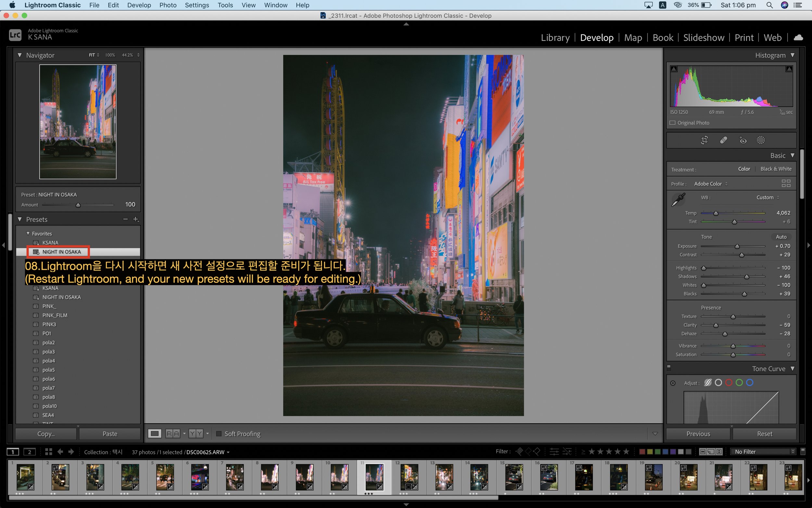This screenshot has width=812, height=508.
Task: Collapse the Basic panel
Action: (x=792, y=155)
